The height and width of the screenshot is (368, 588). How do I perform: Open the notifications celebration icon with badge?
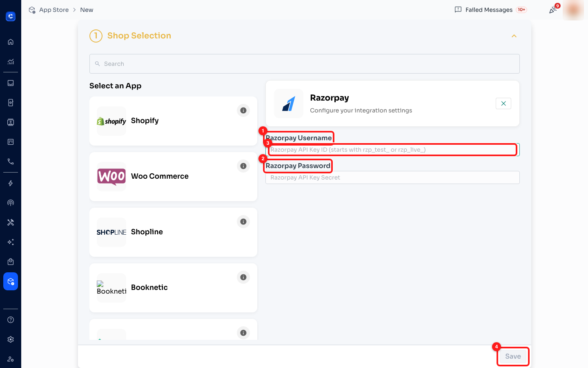coord(553,10)
